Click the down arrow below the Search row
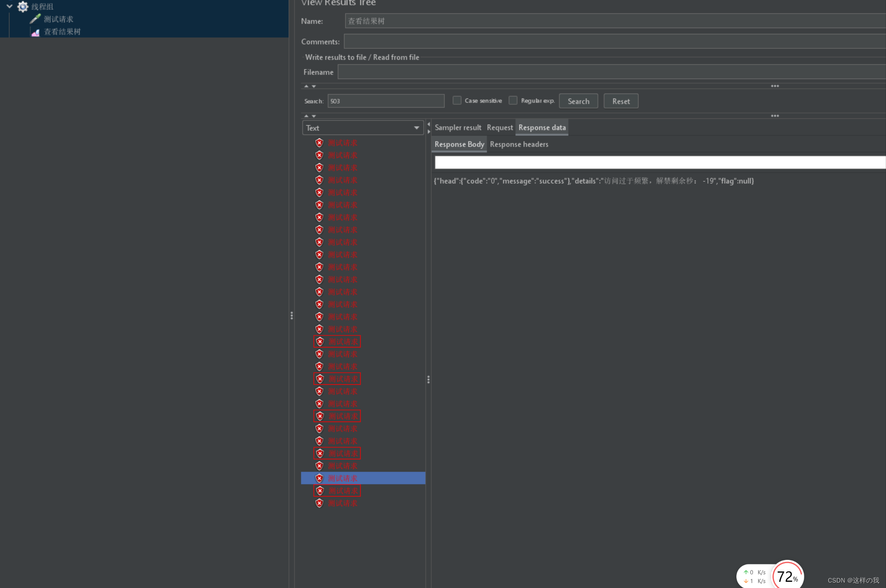This screenshot has height=588, width=886. click(x=314, y=116)
